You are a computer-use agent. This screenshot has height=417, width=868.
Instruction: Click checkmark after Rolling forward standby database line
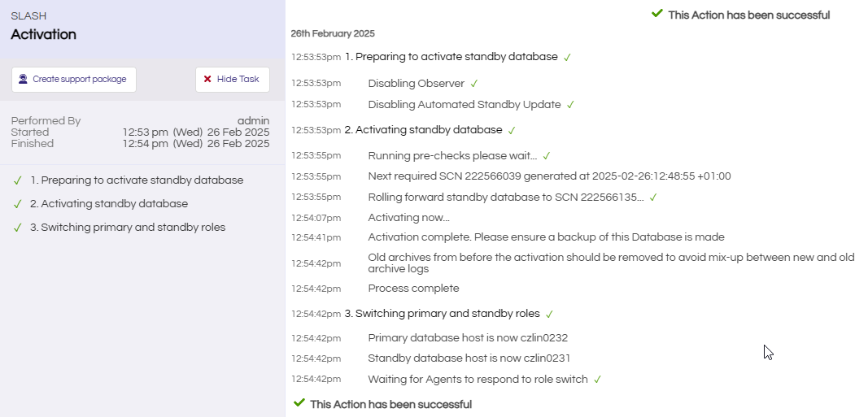(653, 197)
